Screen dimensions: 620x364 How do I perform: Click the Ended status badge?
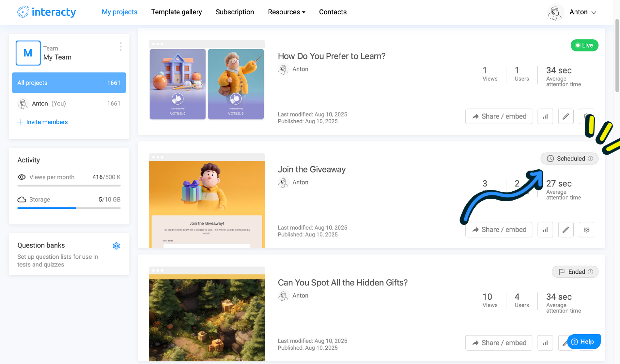point(575,272)
